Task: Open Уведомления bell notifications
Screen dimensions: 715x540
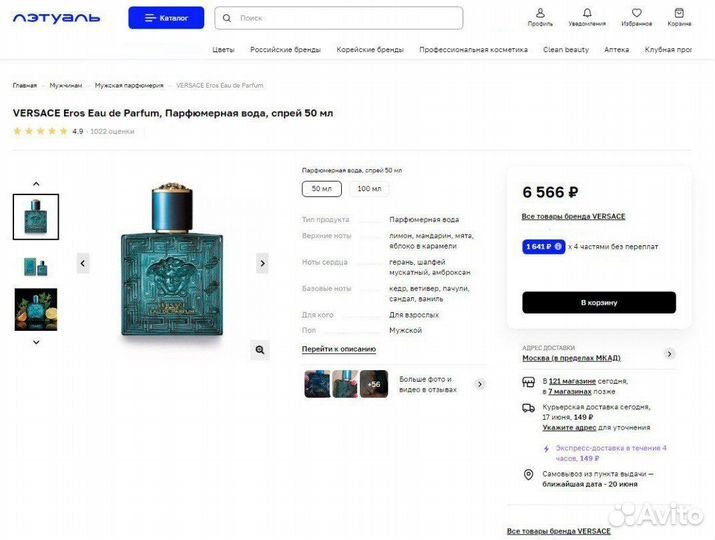Action: click(587, 17)
